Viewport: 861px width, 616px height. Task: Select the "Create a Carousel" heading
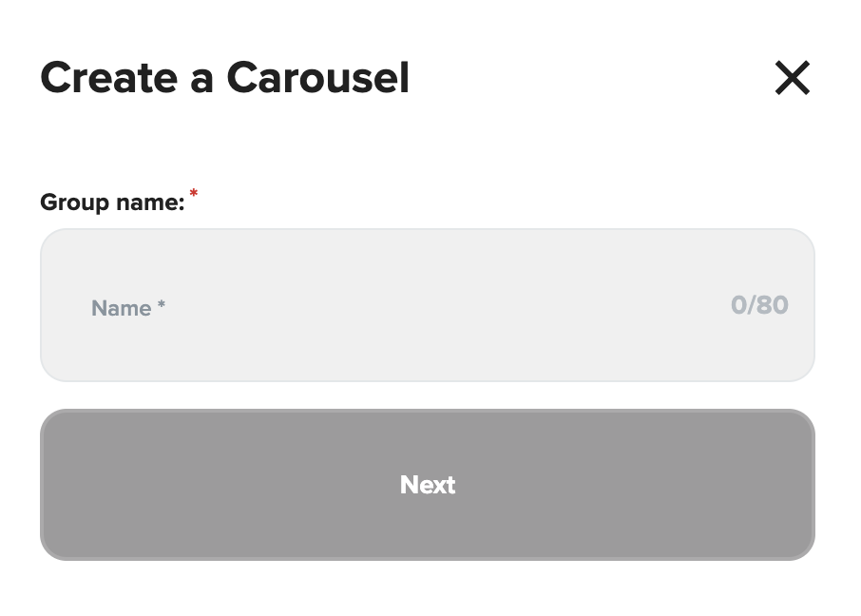pos(224,78)
